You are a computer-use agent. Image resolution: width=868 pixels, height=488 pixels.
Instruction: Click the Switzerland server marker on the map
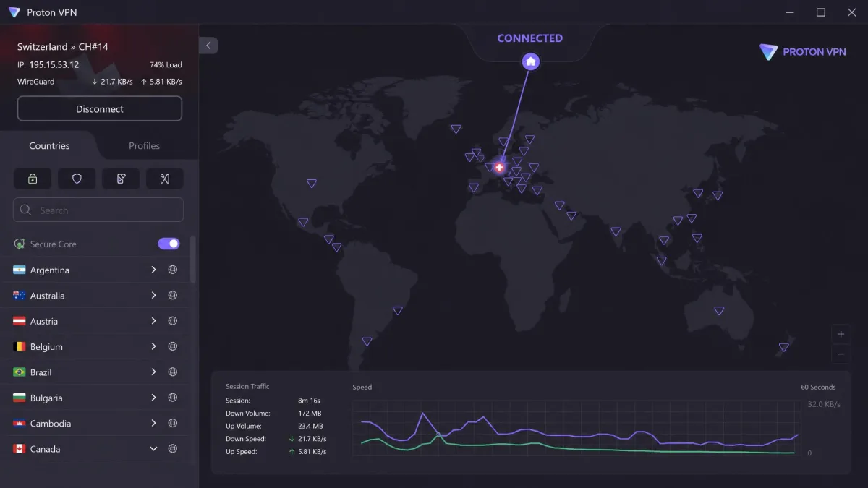(499, 168)
